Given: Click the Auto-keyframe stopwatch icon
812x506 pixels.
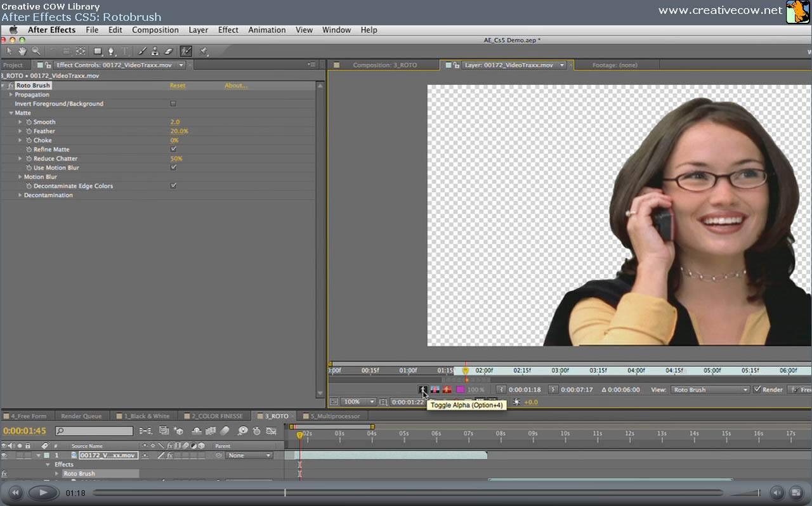Looking at the screenshot, I should click(x=256, y=431).
